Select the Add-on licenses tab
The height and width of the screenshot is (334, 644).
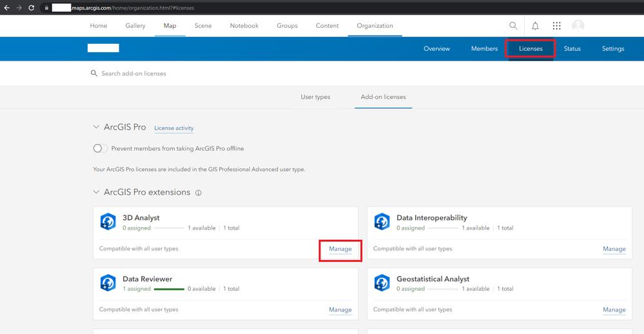pyautogui.click(x=383, y=97)
